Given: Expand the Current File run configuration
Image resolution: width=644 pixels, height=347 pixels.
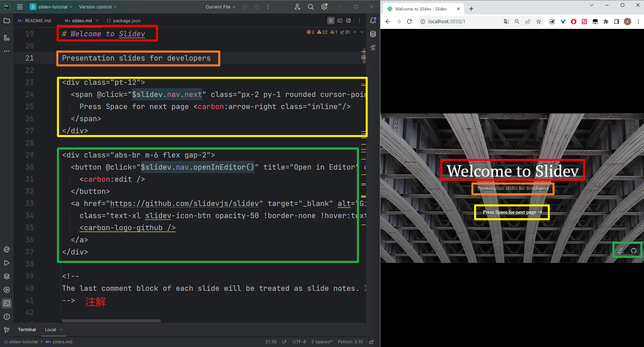Looking at the screenshot, I should 221,7.
